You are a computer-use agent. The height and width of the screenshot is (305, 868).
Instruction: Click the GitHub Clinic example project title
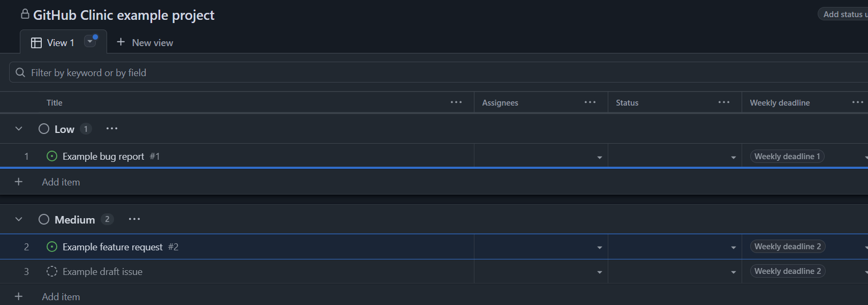(124, 15)
